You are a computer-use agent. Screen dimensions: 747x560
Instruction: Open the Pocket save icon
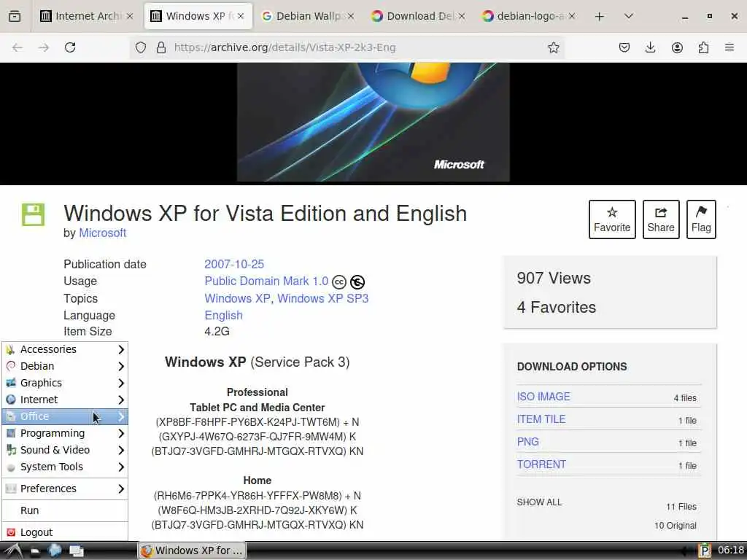tap(624, 47)
